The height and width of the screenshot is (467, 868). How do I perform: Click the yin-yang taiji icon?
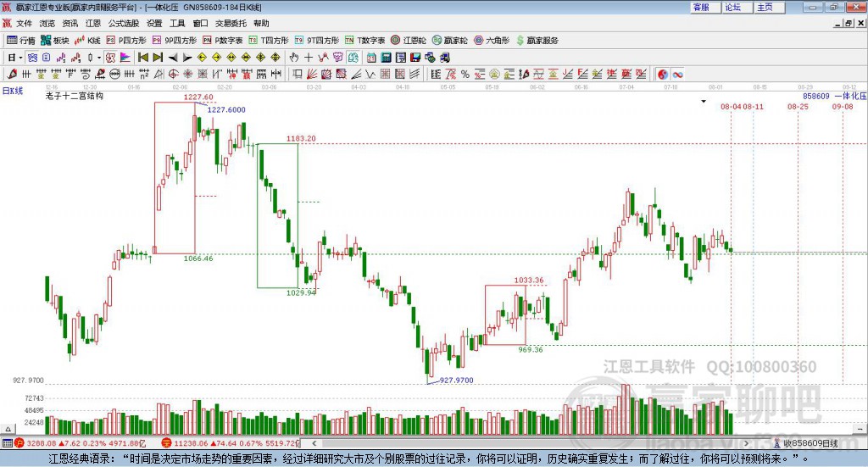click(x=663, y=74)
